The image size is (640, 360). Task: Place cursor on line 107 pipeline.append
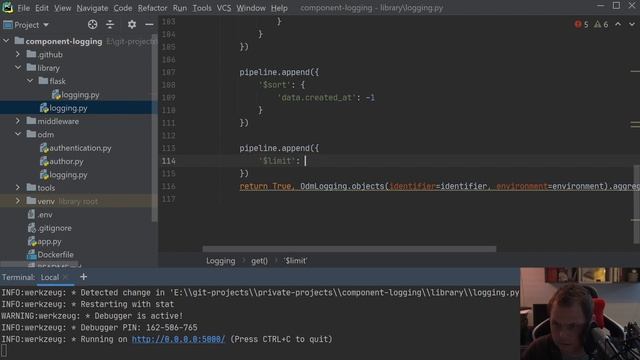[279, 72]
